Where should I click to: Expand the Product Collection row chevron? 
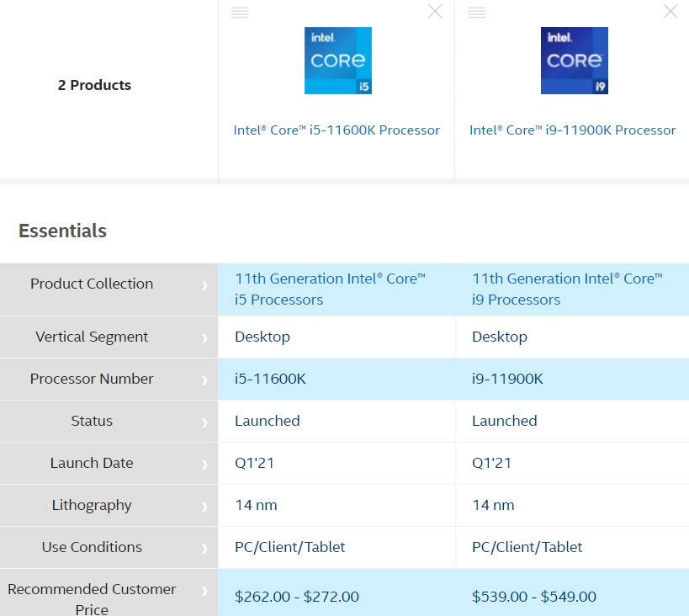(x=204, y=285)
